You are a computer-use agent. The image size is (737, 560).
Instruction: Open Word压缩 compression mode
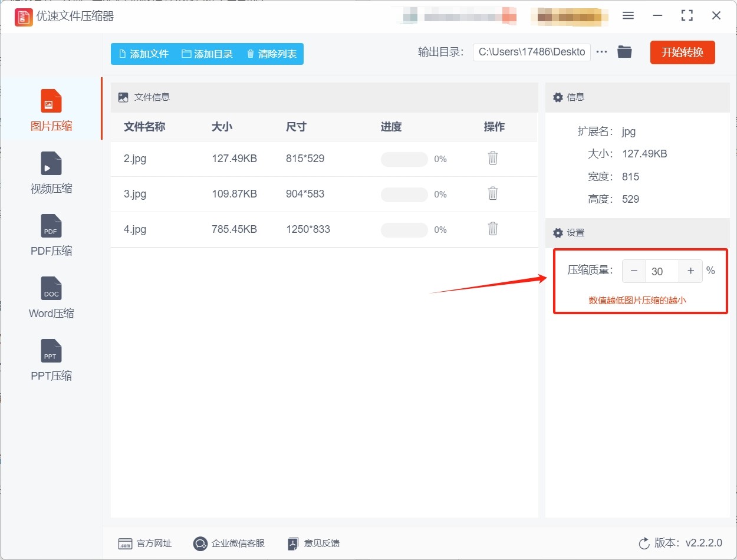click(51, 298)
